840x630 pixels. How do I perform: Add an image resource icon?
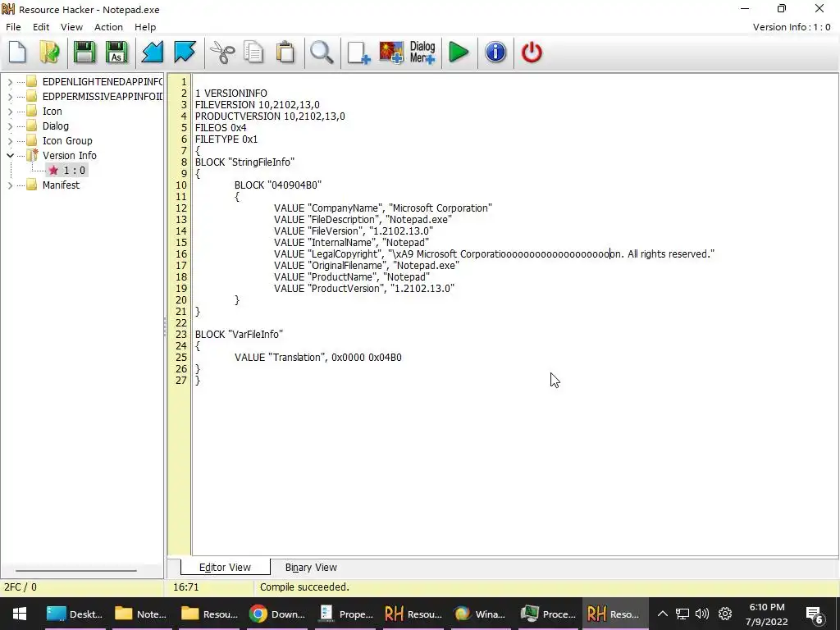click(x=391, y=52)
